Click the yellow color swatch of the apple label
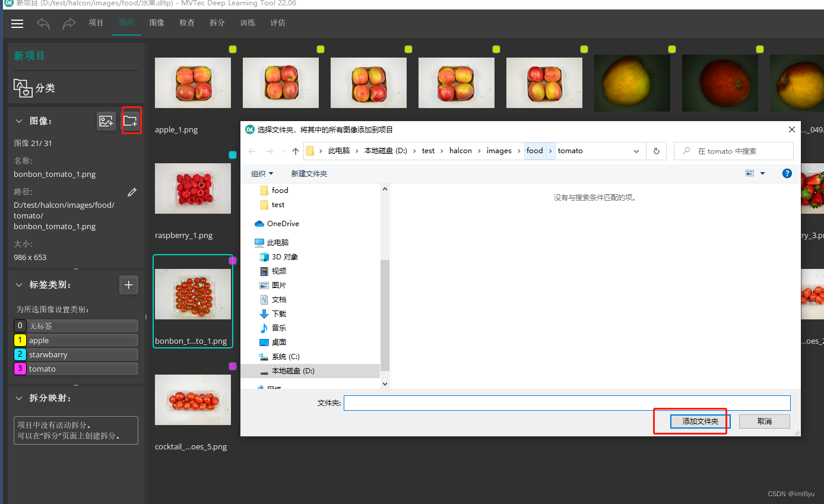The image size is (824, 504). (x=20, y=340)
